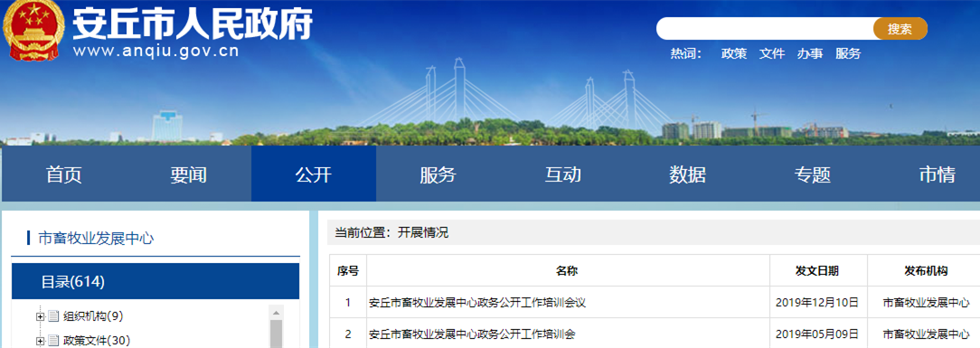Open the 互动 navigation tab
980x348 pixels.
563,174
